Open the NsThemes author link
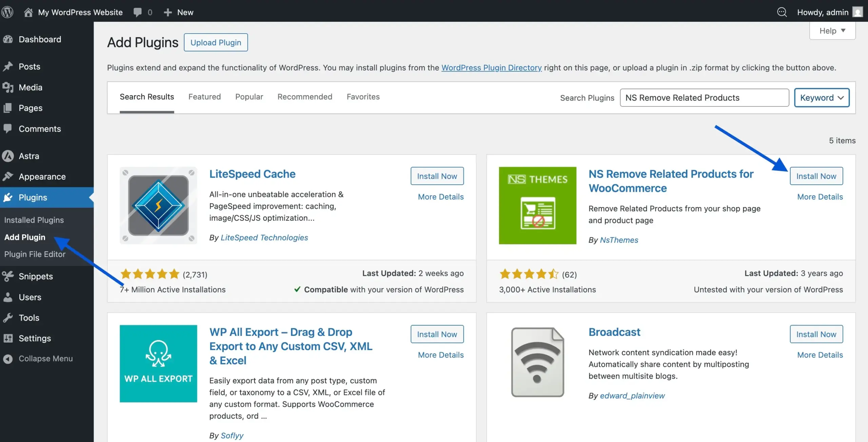This screenshot has height=442, width=868. coord(619,240)
